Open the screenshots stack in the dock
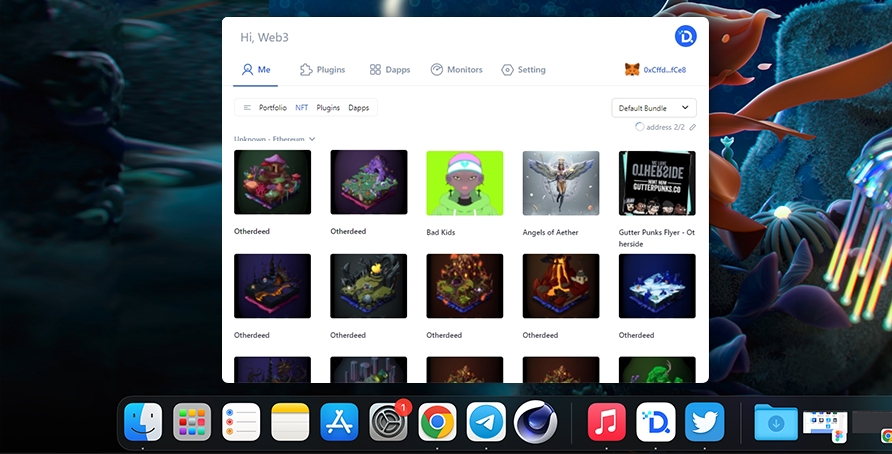 [825, 424]
